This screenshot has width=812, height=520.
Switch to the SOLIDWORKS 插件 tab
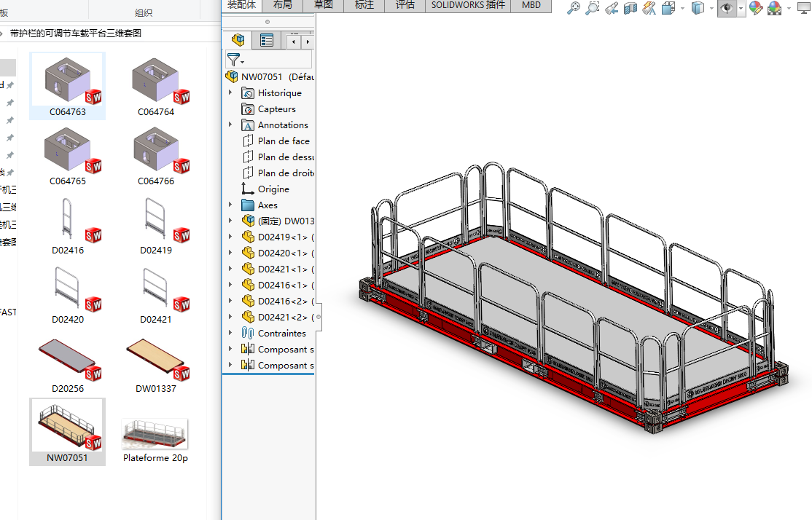point(467,5)
